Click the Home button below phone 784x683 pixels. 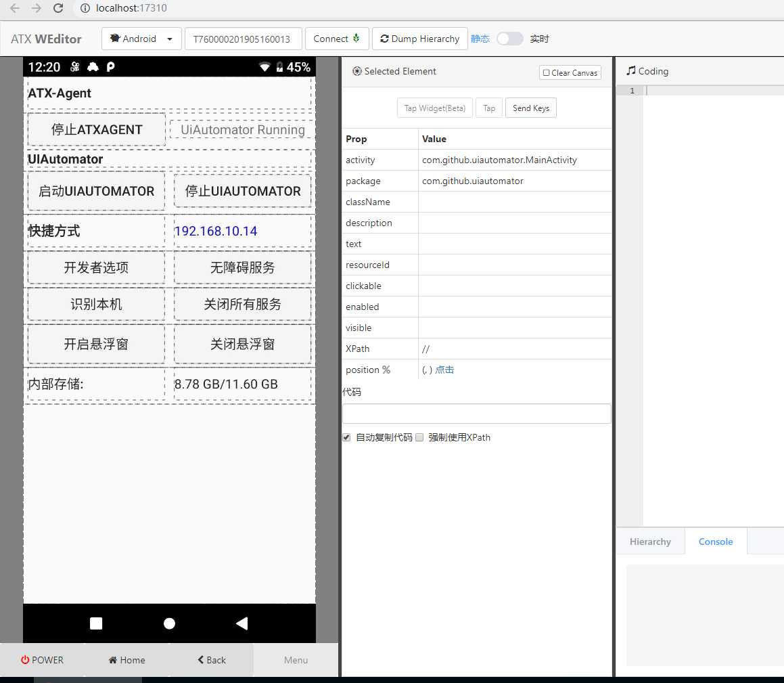coord(126,660)
